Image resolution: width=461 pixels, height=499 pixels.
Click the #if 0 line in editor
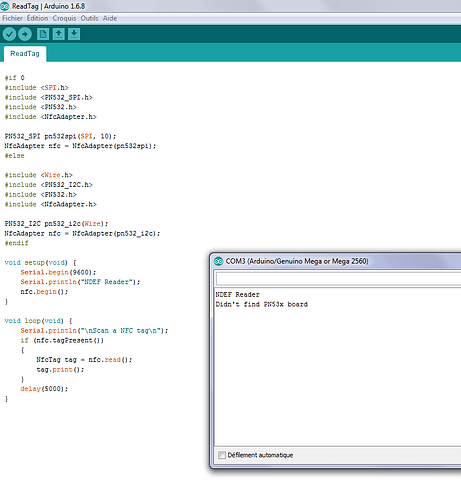pos(14,78)
